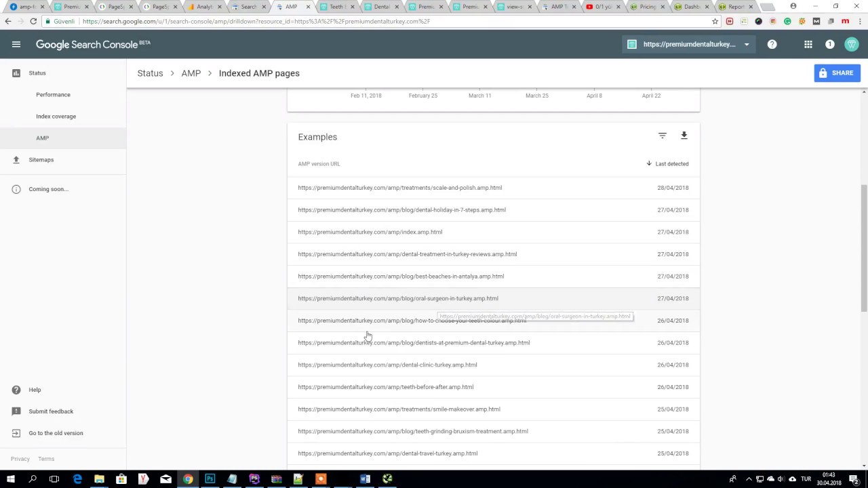Viewport: 868px width, 488px height.
Task: Click AMP in the breadcrumb
Action: (191, 73)
